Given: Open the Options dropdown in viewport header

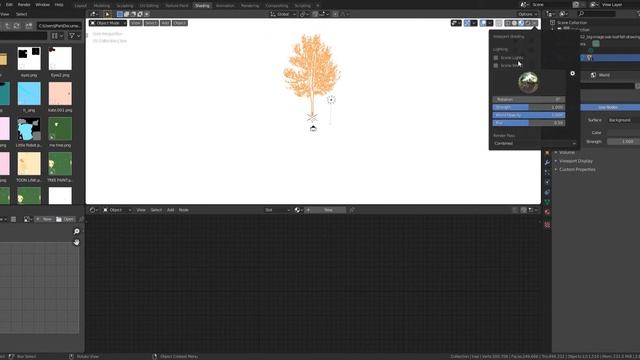Looking at the screenshot, I should click(528, 14).
